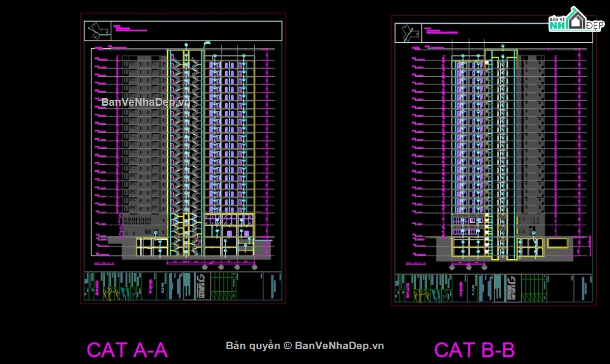Select the green roof symbol atop section A-A

coord(207,43)
